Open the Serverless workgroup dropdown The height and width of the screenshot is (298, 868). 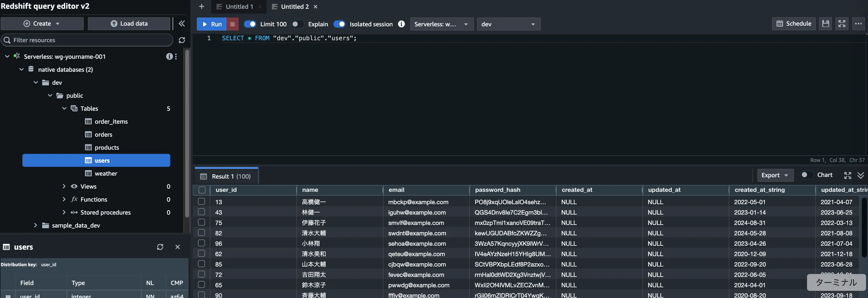[x=441, y=24]
